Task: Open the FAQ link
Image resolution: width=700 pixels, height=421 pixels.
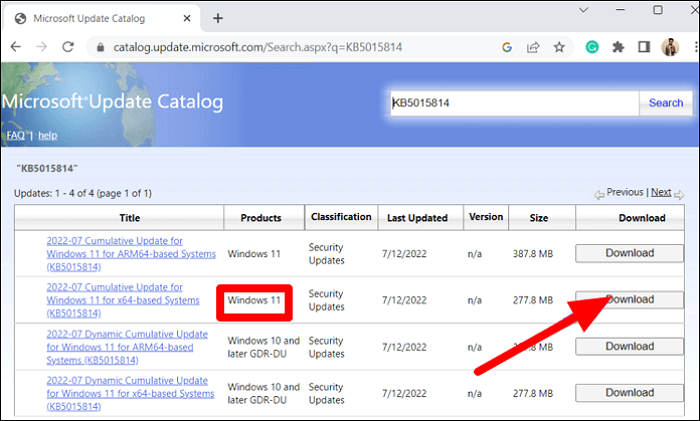Action: tap(15, 135)
